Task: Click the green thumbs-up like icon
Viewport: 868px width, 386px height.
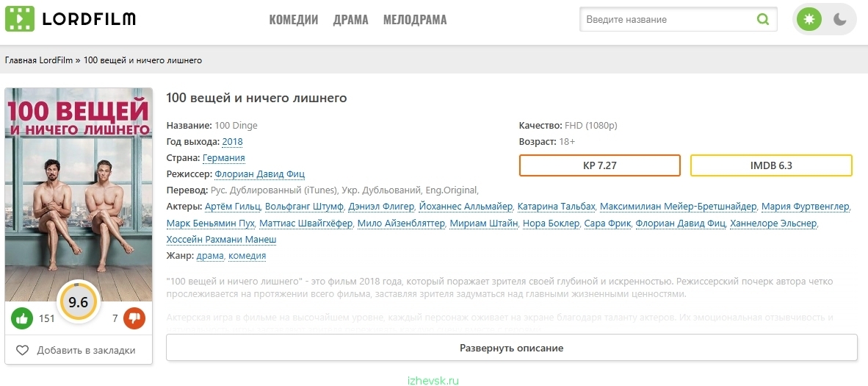Action: [22, 318]
